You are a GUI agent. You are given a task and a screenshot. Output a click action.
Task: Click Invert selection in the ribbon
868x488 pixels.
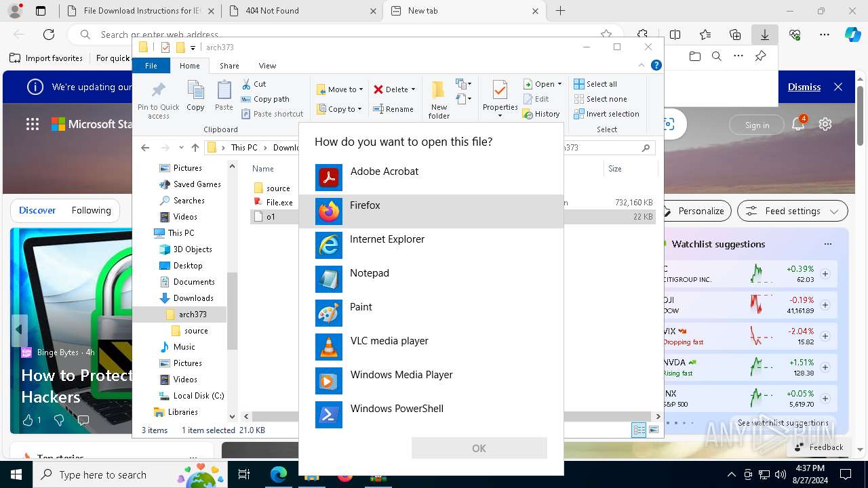click(606, 114)
